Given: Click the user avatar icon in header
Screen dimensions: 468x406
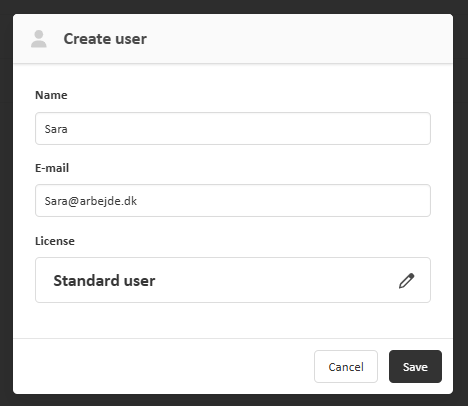Looking at the screenshot, I should pos(39,39).
